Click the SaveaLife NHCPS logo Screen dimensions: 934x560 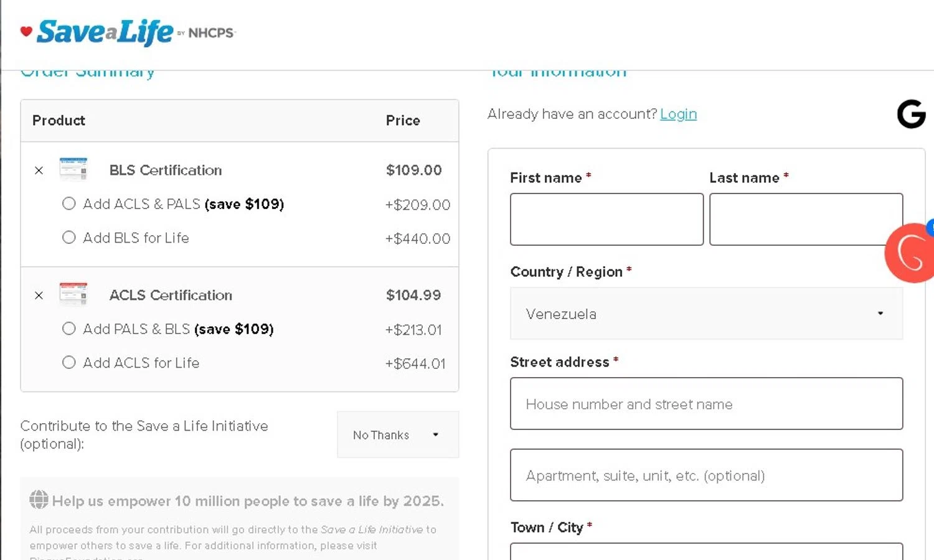click(x=128, y=32)
